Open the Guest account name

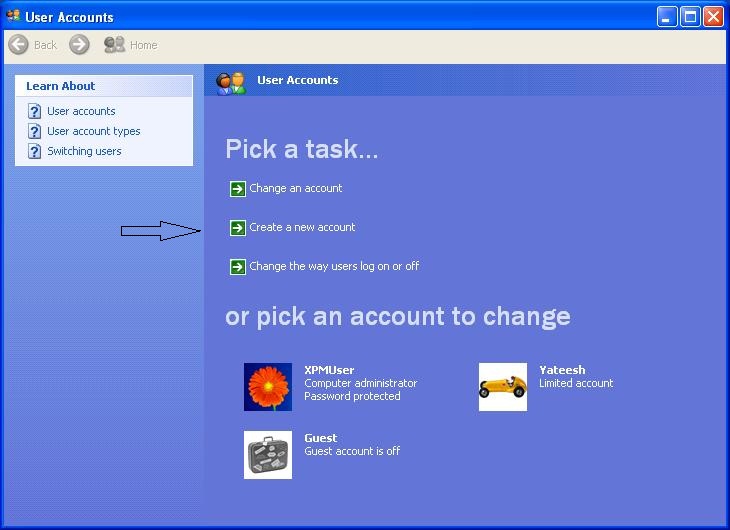pos(321,438)
